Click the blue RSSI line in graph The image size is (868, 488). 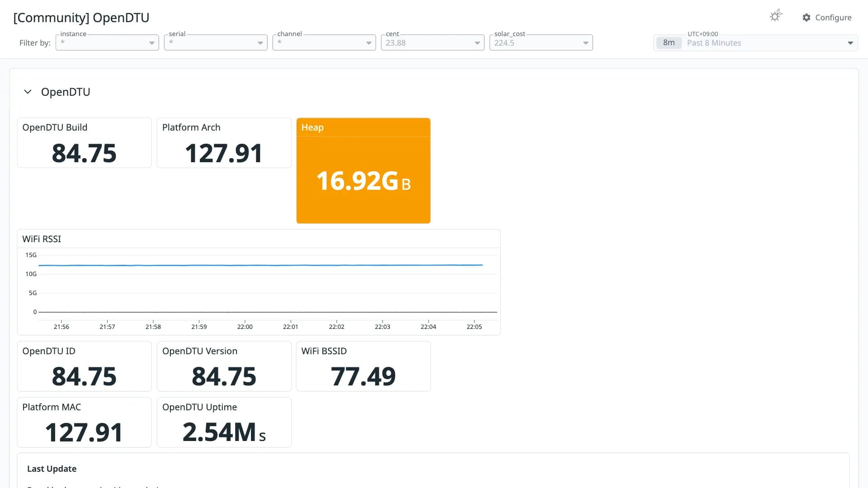[260, 265]
